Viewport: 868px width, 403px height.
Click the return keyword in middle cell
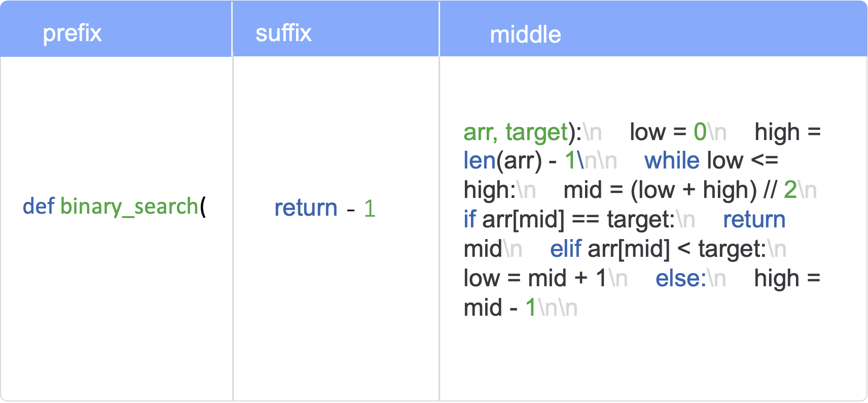(x=754, y=220)
